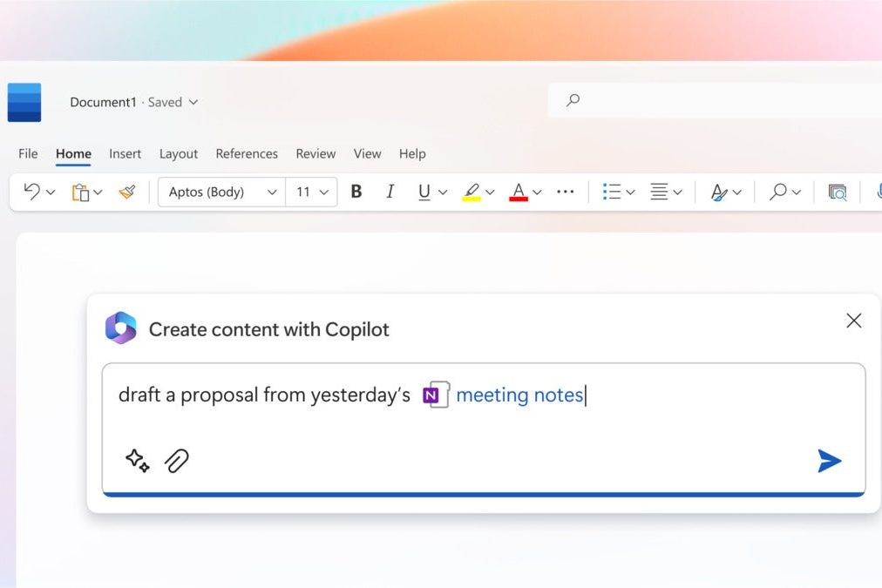This screenshot has width=882, height=588.
Task: Apply yellow text highlight color
Action: (472, 191)
